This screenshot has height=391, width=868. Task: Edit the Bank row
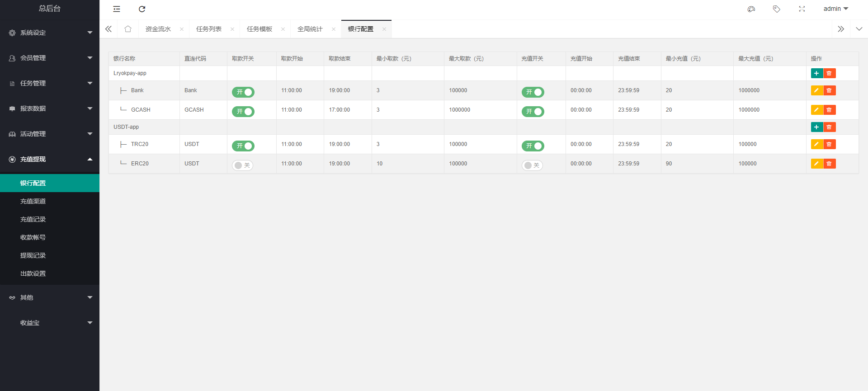pos(816,90)
